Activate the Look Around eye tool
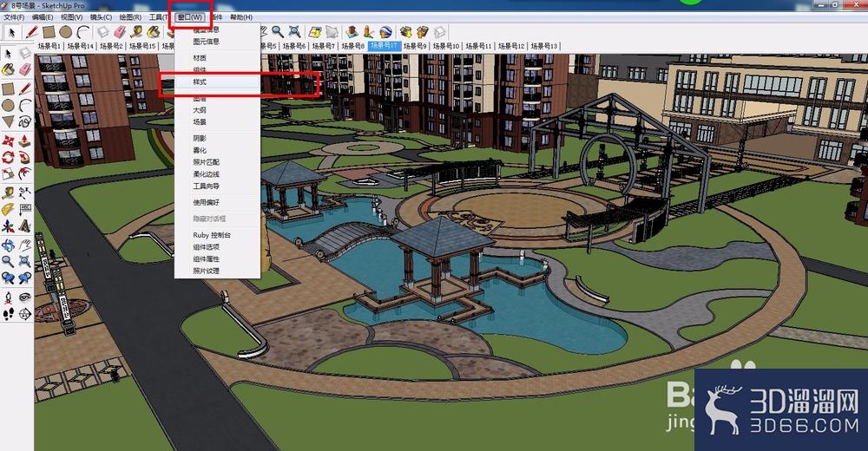 (x=25, y=297)
